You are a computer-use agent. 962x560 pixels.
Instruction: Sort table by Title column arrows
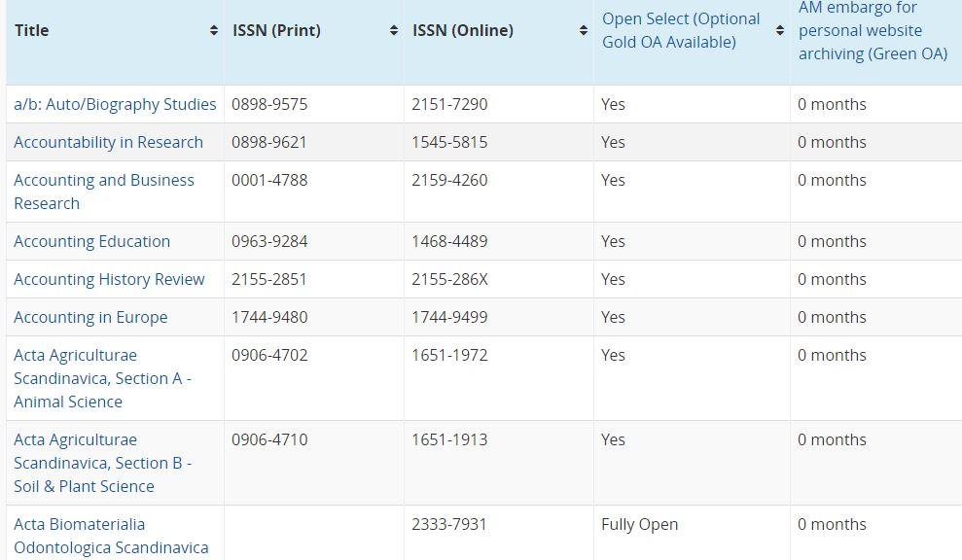point(213,30)
